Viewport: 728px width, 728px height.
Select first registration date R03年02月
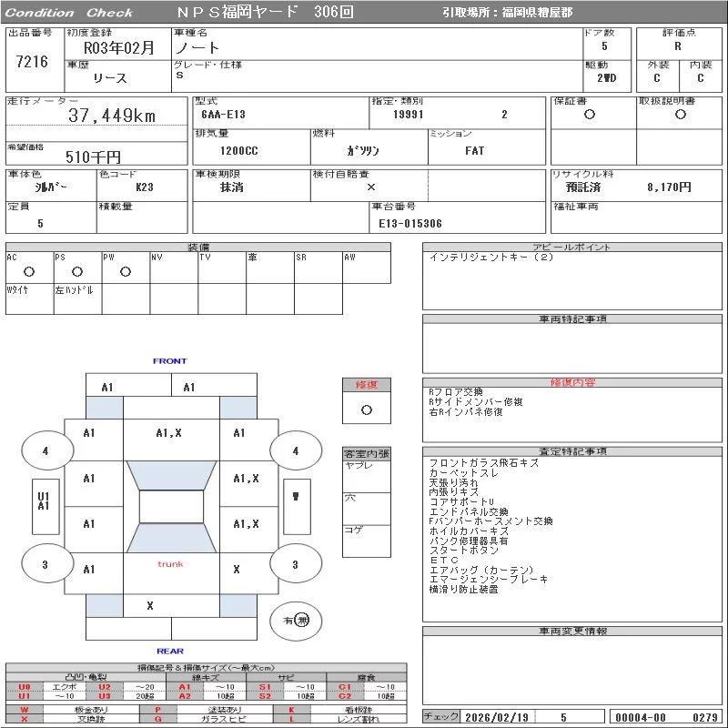(x=119, y=48)
